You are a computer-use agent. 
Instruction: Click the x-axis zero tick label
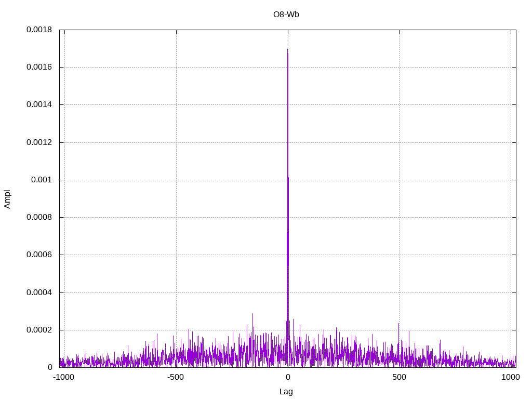pyautogui.click(x=288, y=377)
